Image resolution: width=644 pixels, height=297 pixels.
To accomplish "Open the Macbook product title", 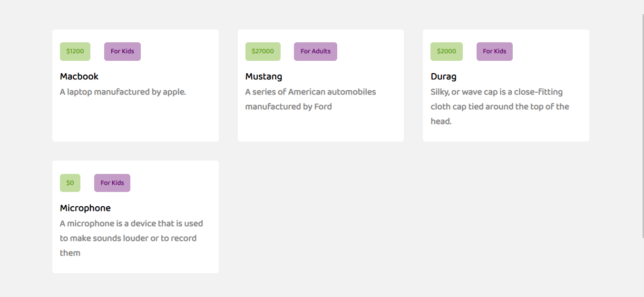I will click(x=79, y=77).
